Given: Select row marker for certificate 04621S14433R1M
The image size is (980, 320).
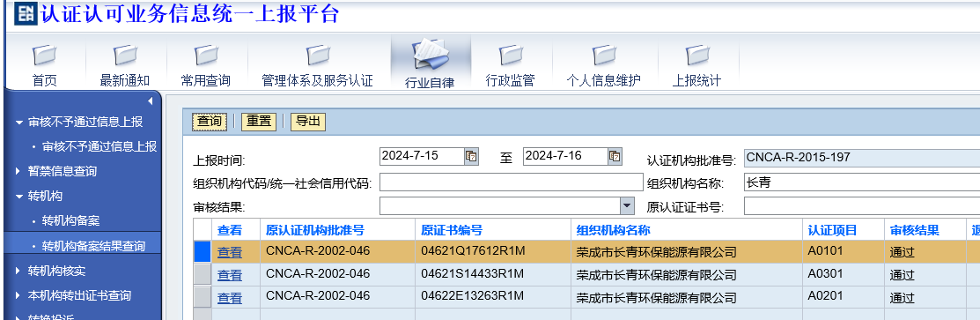Looking at the screenshot, I should pyautogui.click(x=203, y=274).
